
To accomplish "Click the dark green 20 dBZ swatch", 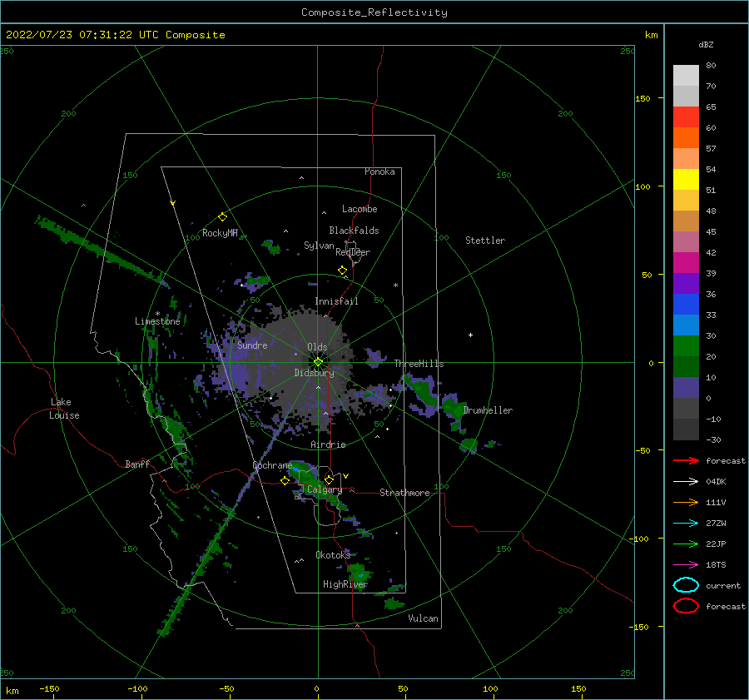I will coord(686,367).
